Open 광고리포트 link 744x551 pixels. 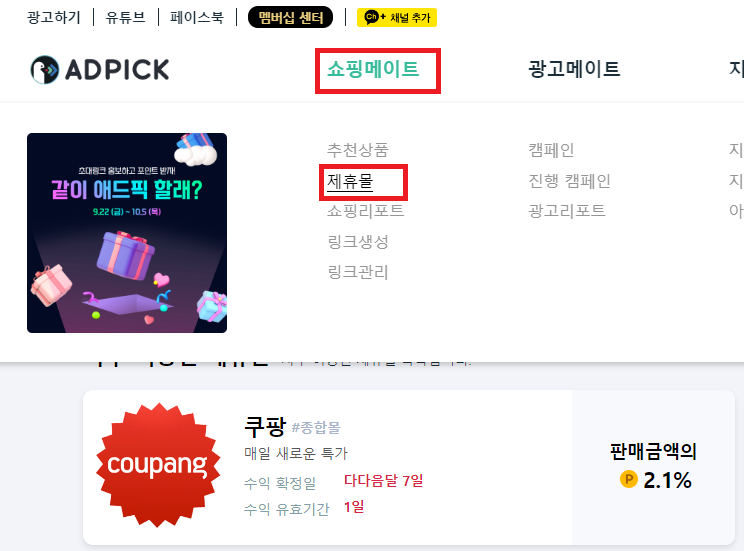pos(567,211)
